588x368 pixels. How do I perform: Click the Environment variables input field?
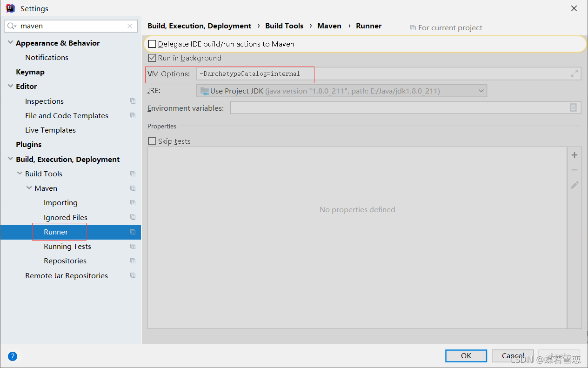[405, 107]
